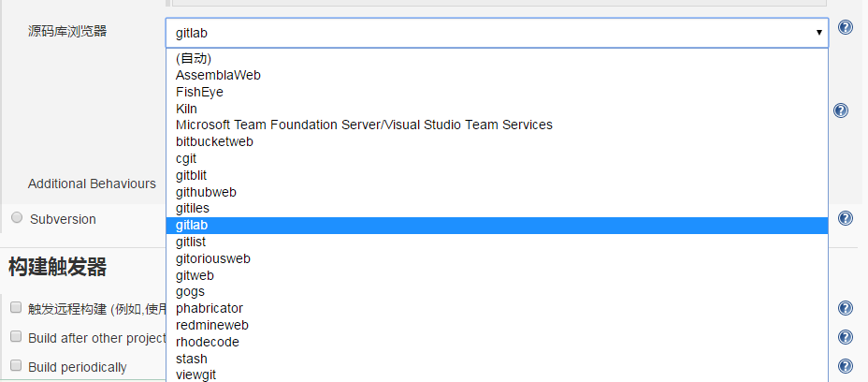Pick gogs in the dropdown
Image resolution: width=868 pixels, height=382 pixels.
(497, 291)
